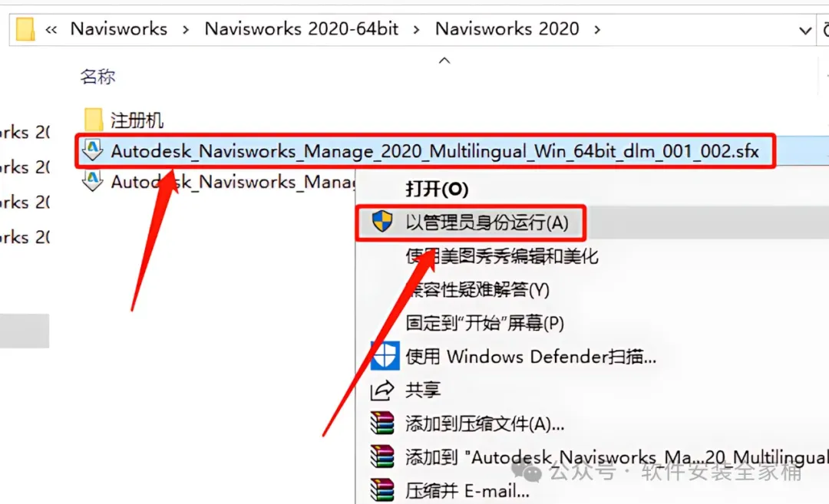
Task: Choose 使用美图秀秀编辑和美化 menu entry
Action: pos(502,256)
